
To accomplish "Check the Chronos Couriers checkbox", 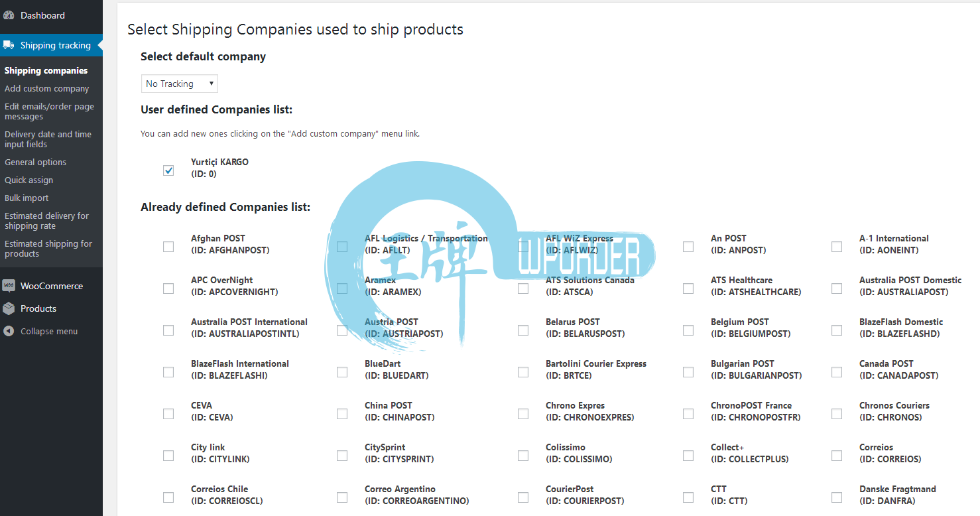I will (837, 414).
